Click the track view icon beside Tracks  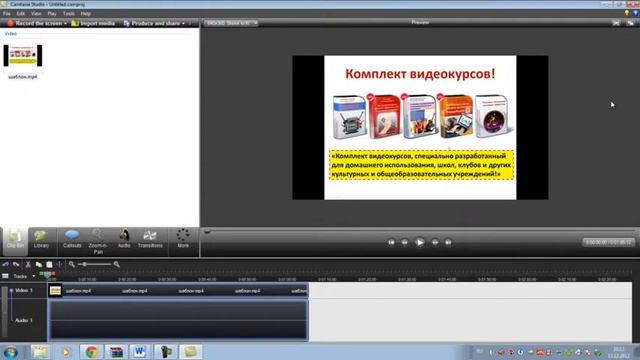pyautogui.click(x=5, y=276)
